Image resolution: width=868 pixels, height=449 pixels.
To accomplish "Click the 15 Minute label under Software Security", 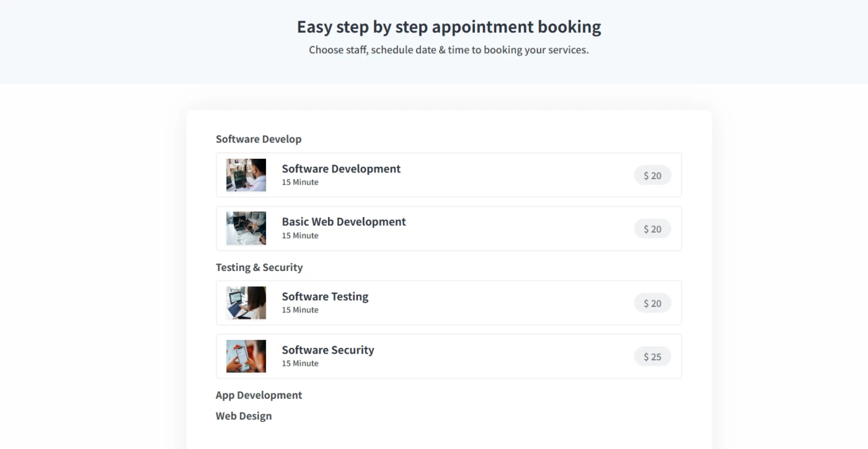I will coord(300,363).
